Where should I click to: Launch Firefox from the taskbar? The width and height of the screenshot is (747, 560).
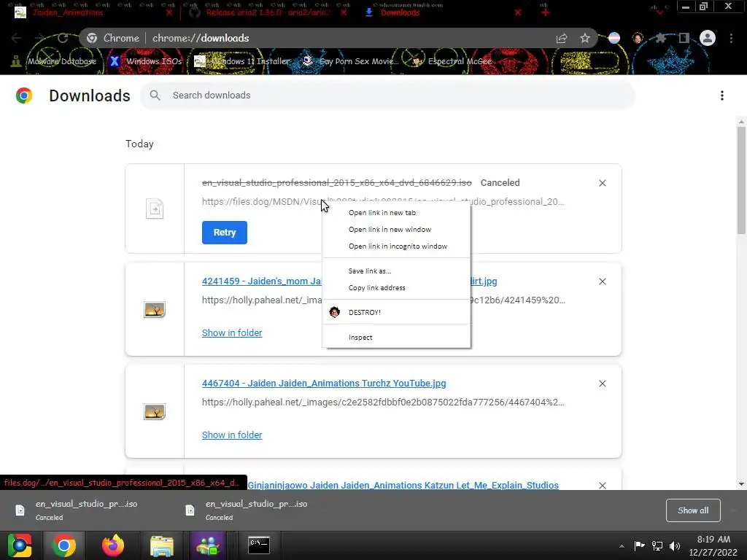coord(113,545)
